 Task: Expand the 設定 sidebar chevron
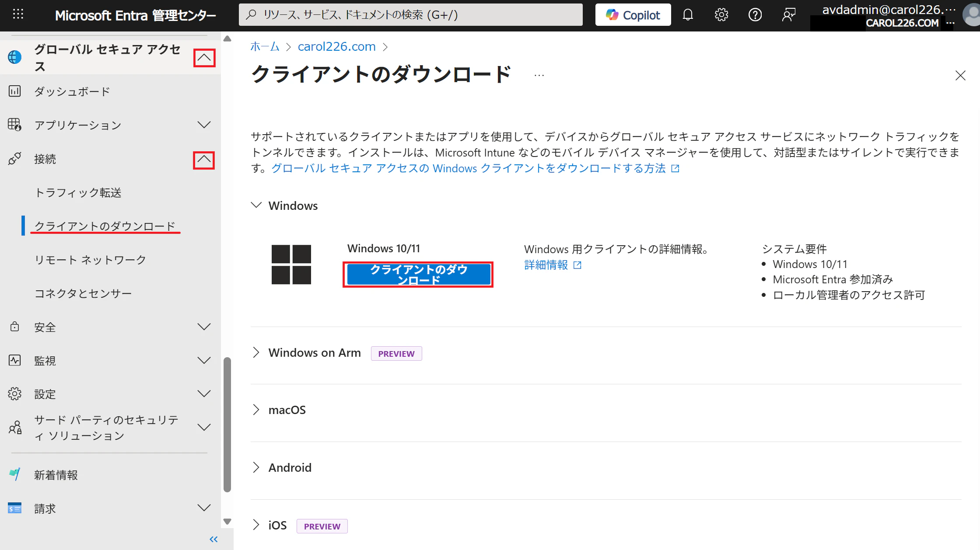(x=204, y=394)
